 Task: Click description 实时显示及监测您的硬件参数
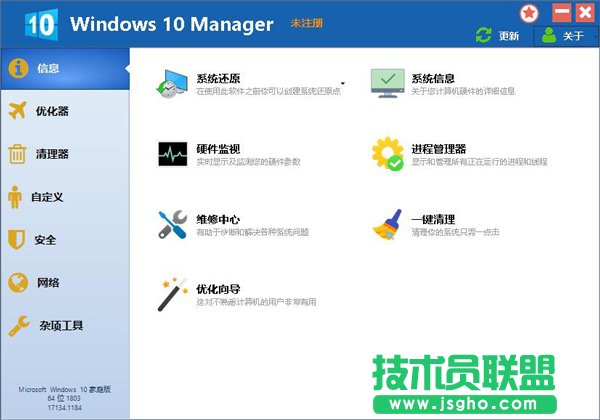tap(248, 161)
